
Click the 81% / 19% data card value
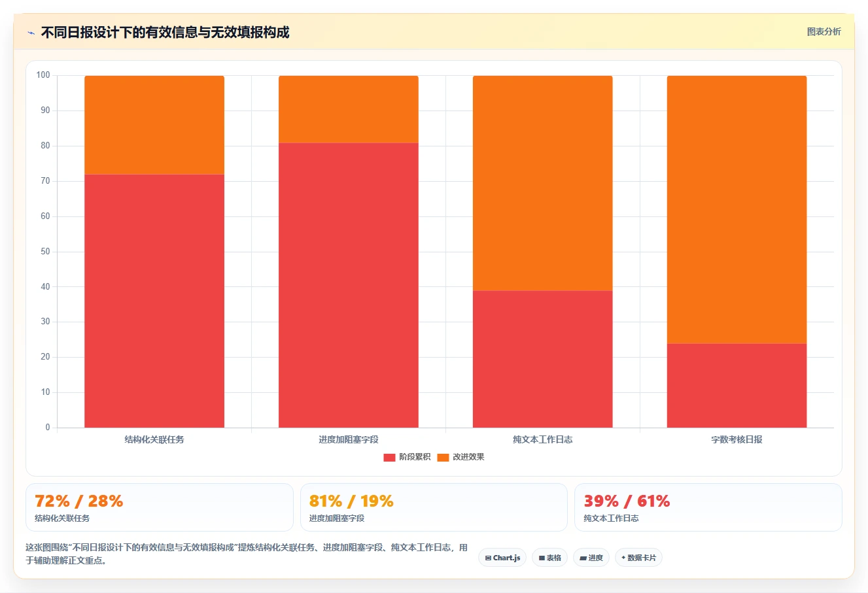tap(351, 501)
